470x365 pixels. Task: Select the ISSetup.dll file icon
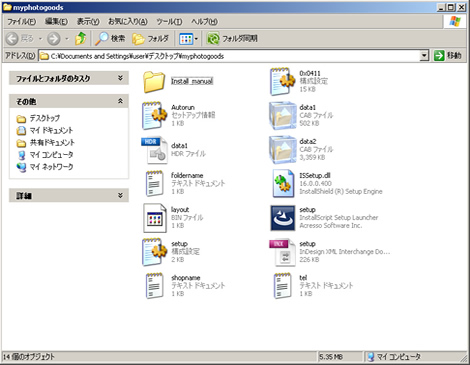[x=283, y=184]
